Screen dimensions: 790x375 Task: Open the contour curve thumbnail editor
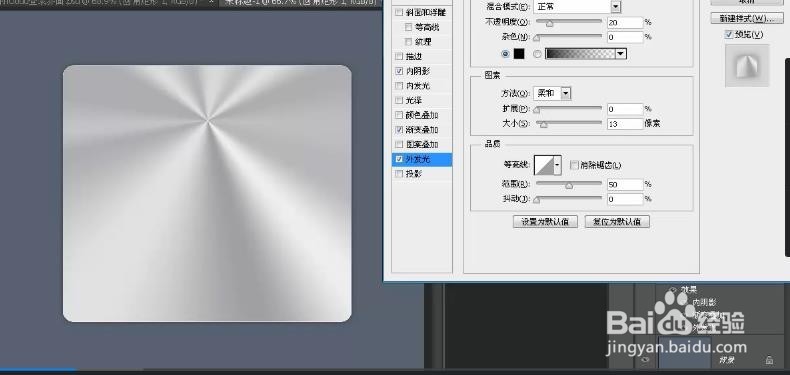pos(544,165)
